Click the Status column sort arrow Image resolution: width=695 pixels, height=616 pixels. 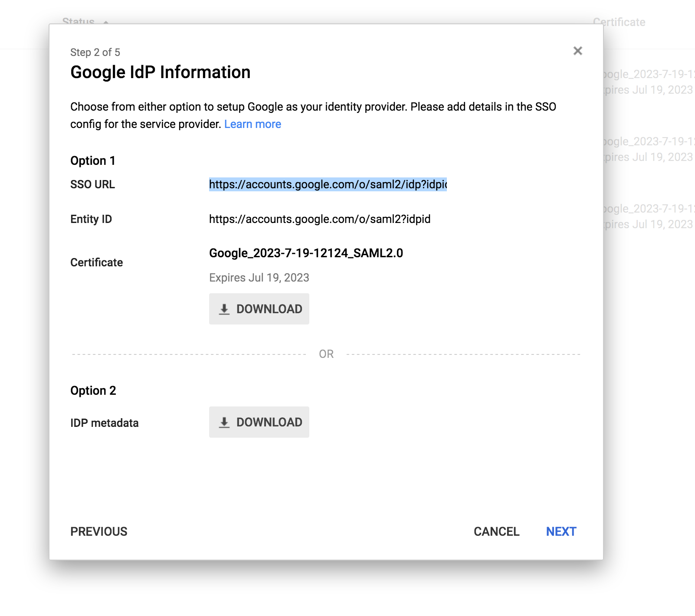click(x=105, y=23)
